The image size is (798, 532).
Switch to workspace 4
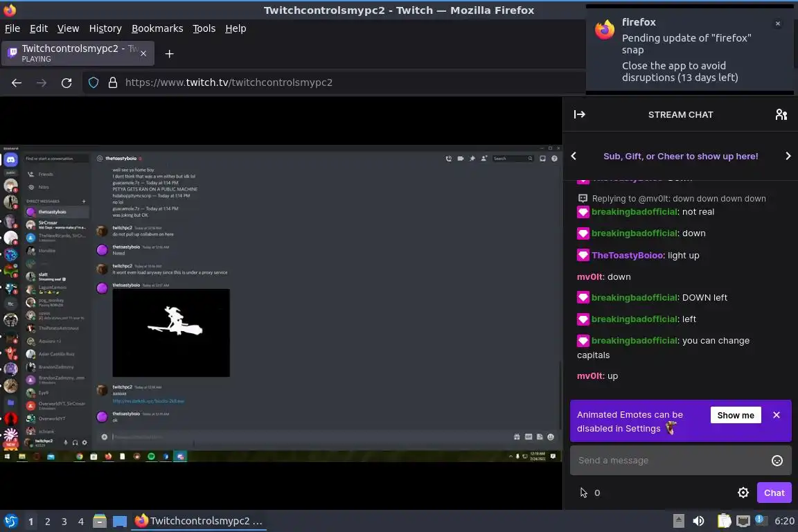pos(80,522)
